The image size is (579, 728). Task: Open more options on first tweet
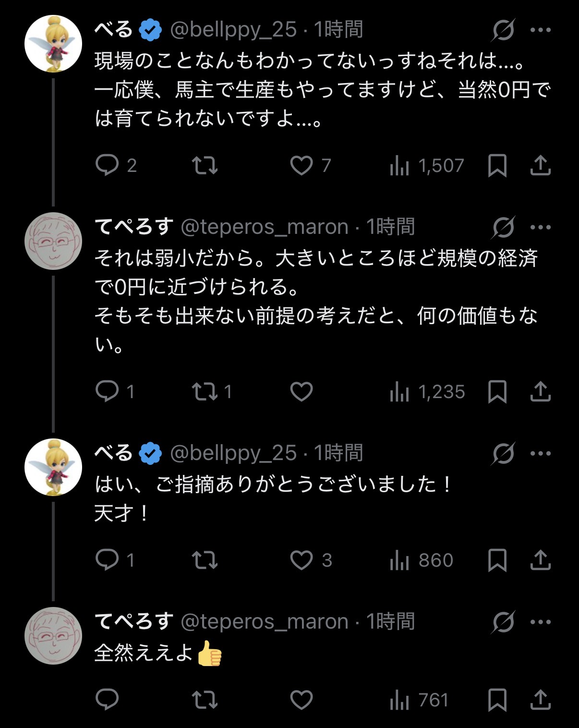click(541, 30)
